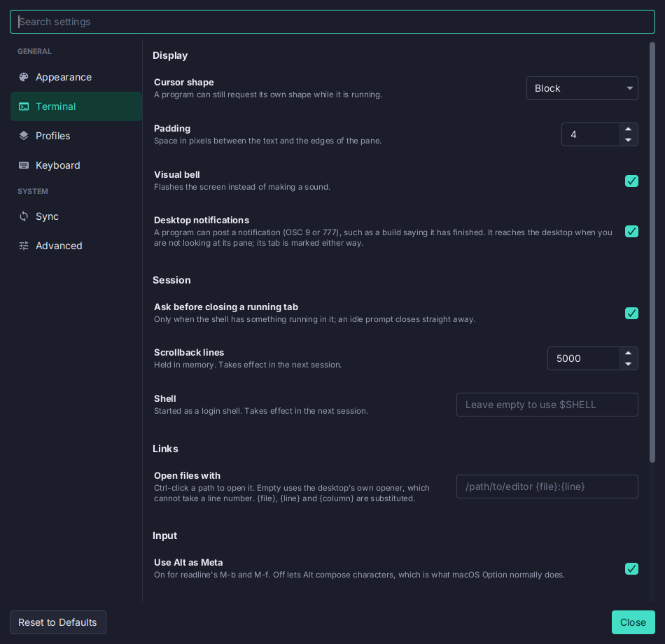Click the Display section heading
The image size is (665, 644).
170,55
